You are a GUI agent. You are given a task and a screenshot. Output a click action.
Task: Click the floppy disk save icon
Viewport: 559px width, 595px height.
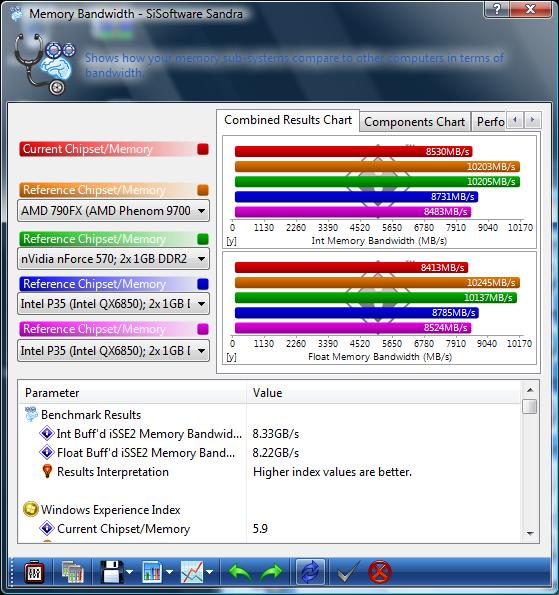pos(112,572)
